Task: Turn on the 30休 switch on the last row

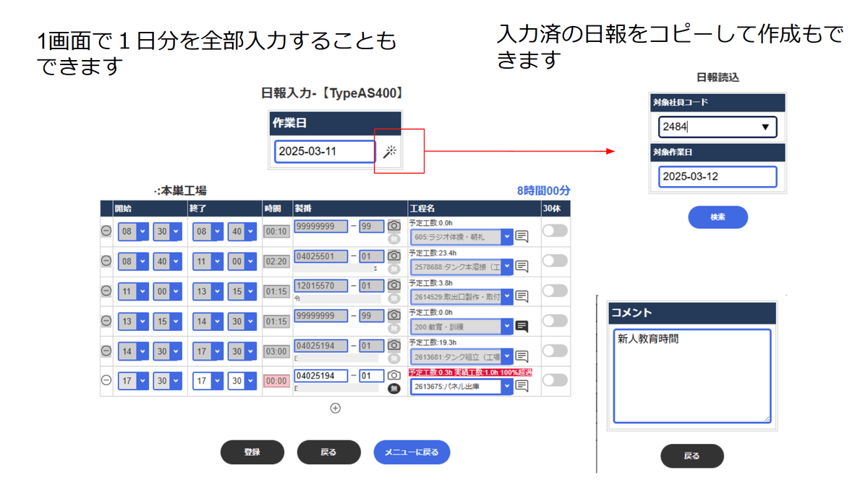Action: tap(556, 379)
